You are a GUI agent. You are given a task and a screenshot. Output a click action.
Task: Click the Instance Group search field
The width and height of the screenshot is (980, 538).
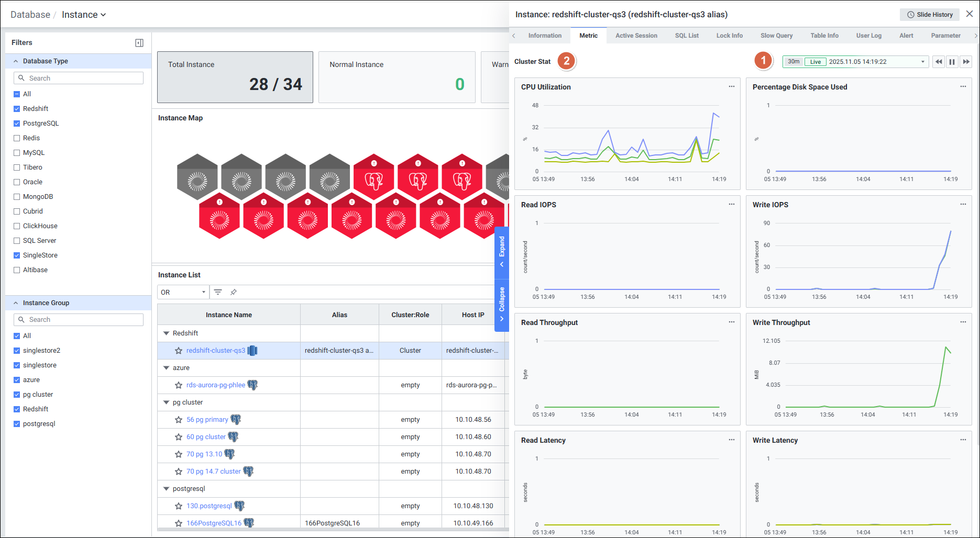(79, 320)
